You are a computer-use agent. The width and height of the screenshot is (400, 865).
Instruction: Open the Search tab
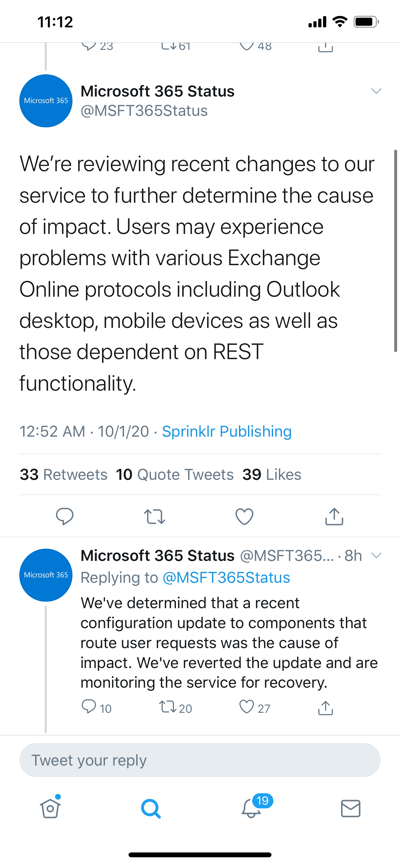[x=150, y=808]
